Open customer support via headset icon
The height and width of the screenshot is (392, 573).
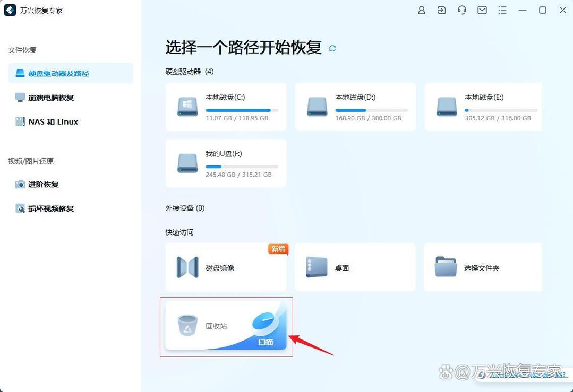coord(461,10)
